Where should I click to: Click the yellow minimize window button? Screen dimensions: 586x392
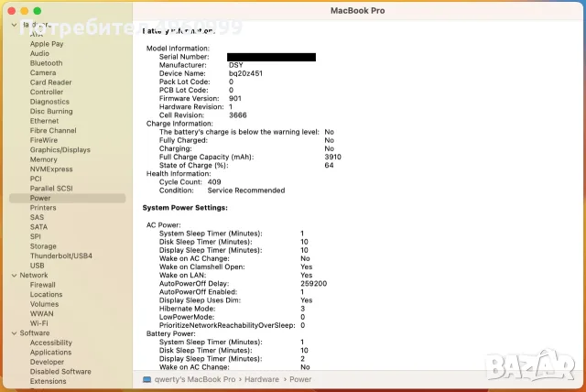pos(25,11)
